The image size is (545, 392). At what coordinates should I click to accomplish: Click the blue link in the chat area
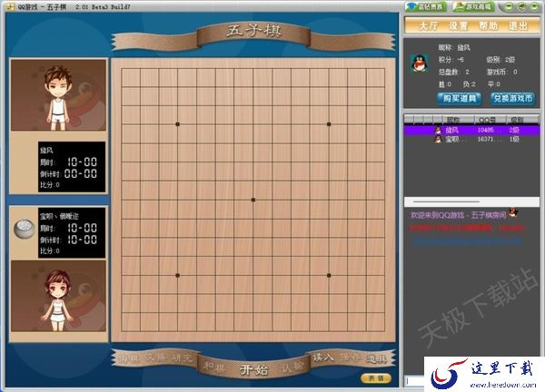pyautogui.click(x=468, y=240)
